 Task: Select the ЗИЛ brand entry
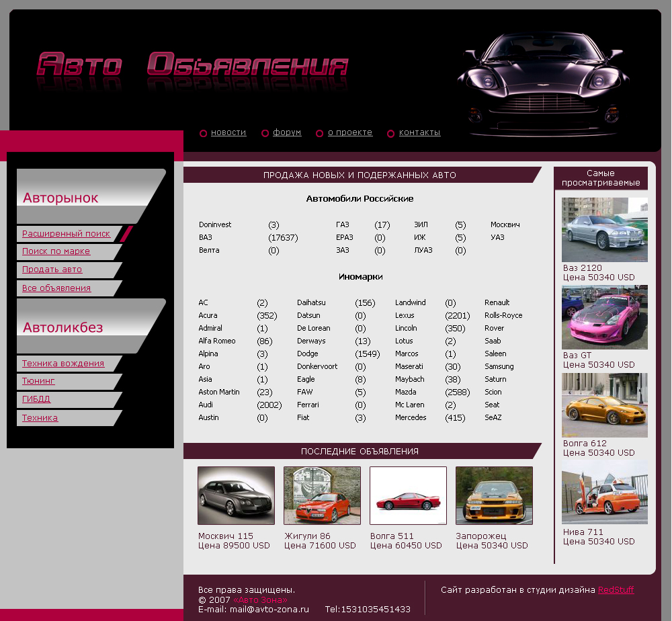pos(421,224)
